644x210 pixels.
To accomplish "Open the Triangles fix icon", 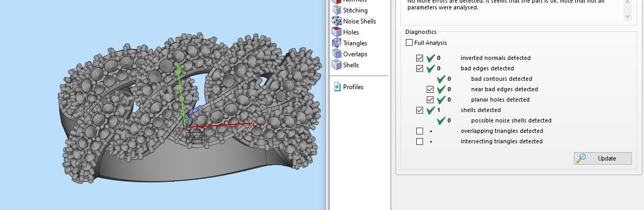I will tap(337, 43).
